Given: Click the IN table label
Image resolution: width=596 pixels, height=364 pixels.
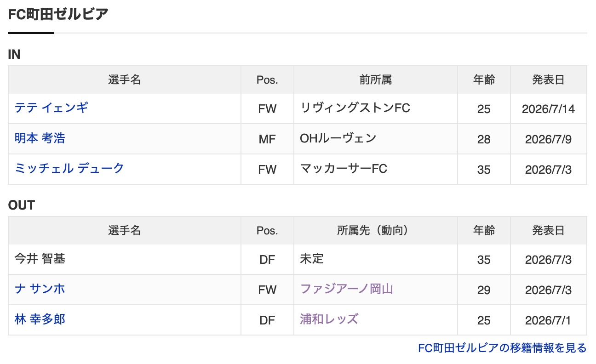Looking at the screenshot, I should pyautogui.click(x=14, y=54).
